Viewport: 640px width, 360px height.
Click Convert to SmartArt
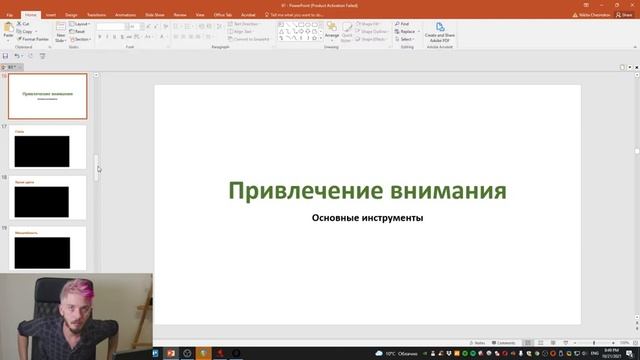tap(249, 39)
